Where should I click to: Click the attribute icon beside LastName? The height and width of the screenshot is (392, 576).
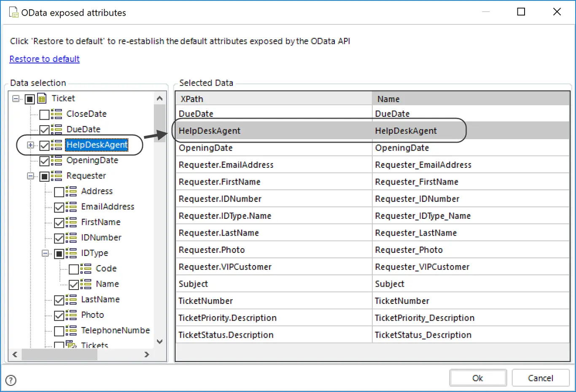71,300
